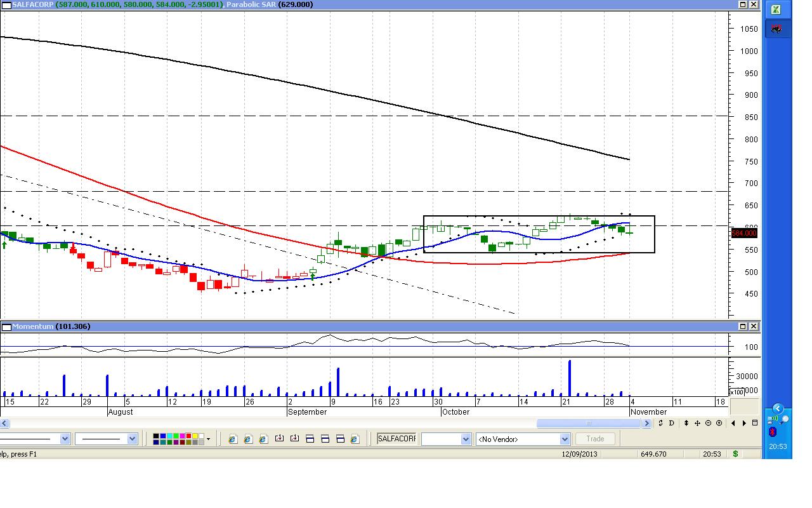Image resolution: width=812 pixels, height=508 pixels.
Task: Maximize the Momentum indicator pane
Action: 743,326
